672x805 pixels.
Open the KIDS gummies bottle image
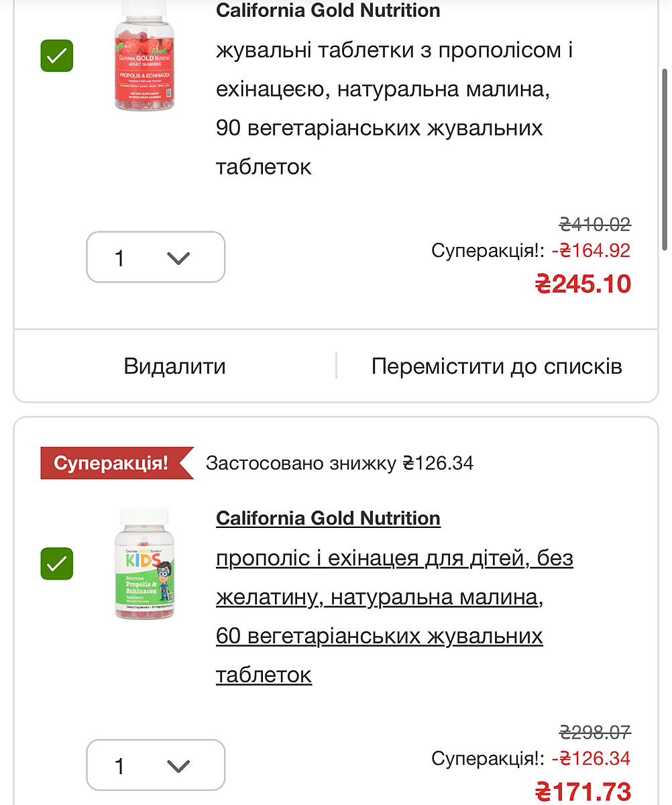point(144,563)
